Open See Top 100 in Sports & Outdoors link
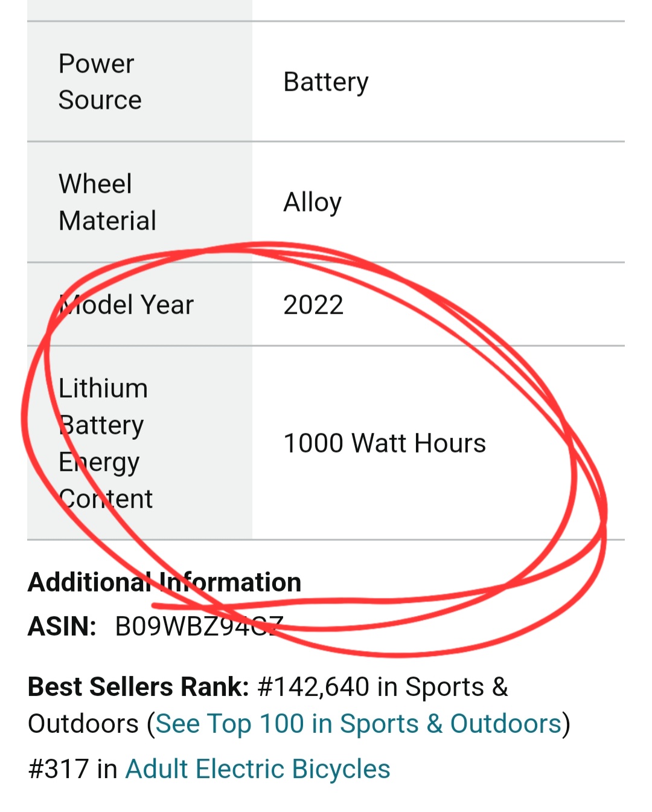652x812 pixels. (359, 724)
